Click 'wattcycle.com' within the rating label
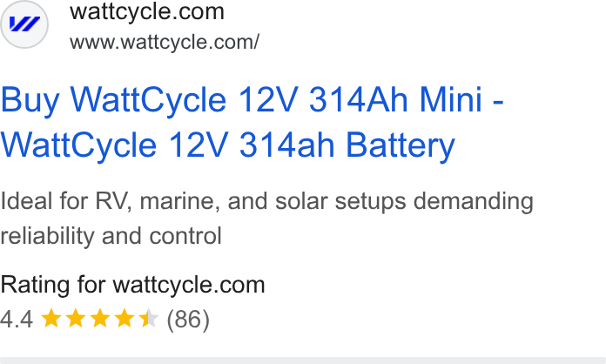Image resolution: width=606 pixels, height=364 pixels. click(189, 285)
